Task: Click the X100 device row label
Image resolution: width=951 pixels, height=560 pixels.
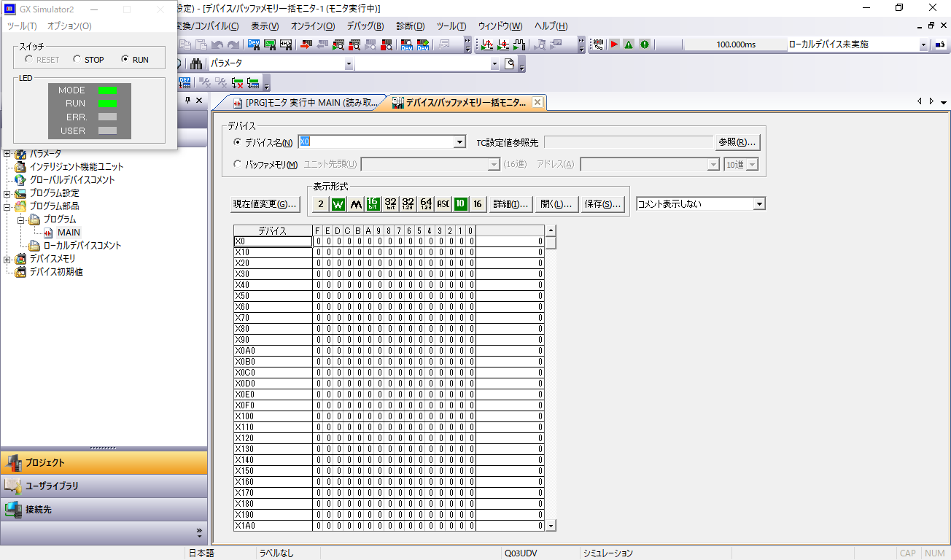Action: point(273,416)
